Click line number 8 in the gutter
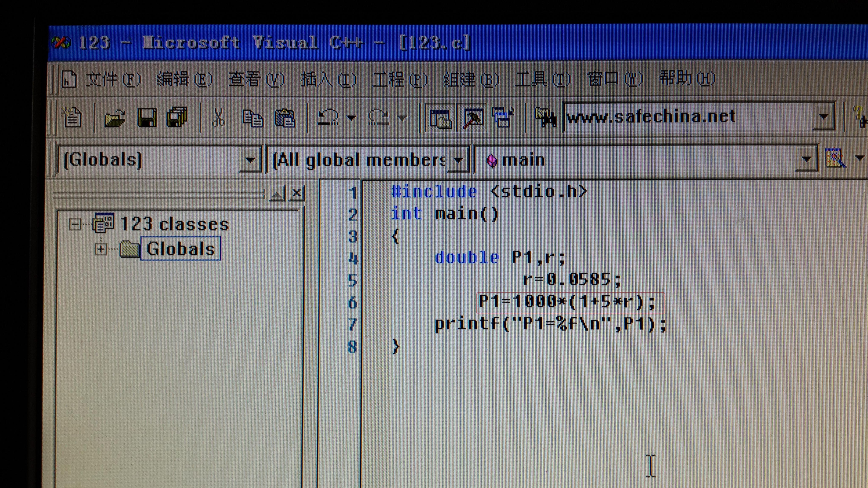This screenshot has height=488, width=868. 352,347
